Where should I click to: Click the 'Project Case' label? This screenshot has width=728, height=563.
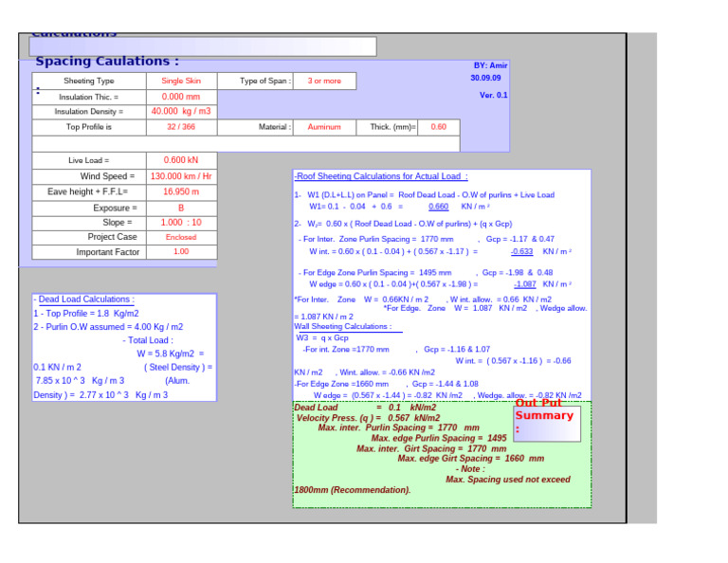89,237
